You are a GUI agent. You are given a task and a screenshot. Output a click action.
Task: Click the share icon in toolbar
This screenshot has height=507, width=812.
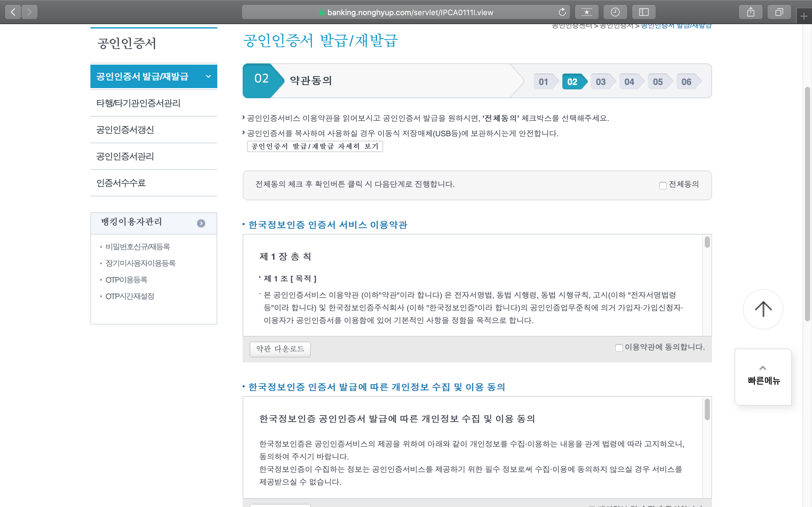(750, 12)
